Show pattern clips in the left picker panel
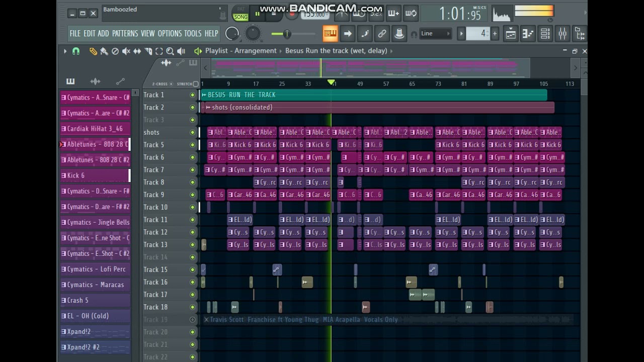644x362 pixels. 70,81
